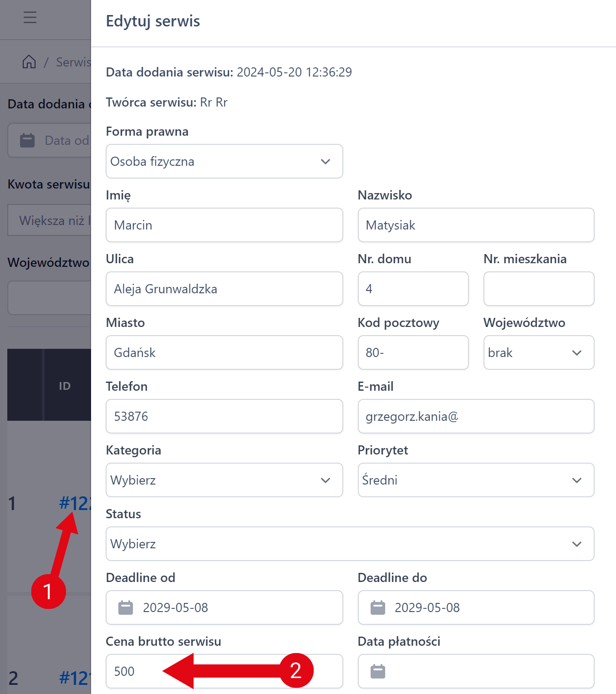Click calendar icon in Data płatności field
The image size is (616, 694).
coord(377,671)
